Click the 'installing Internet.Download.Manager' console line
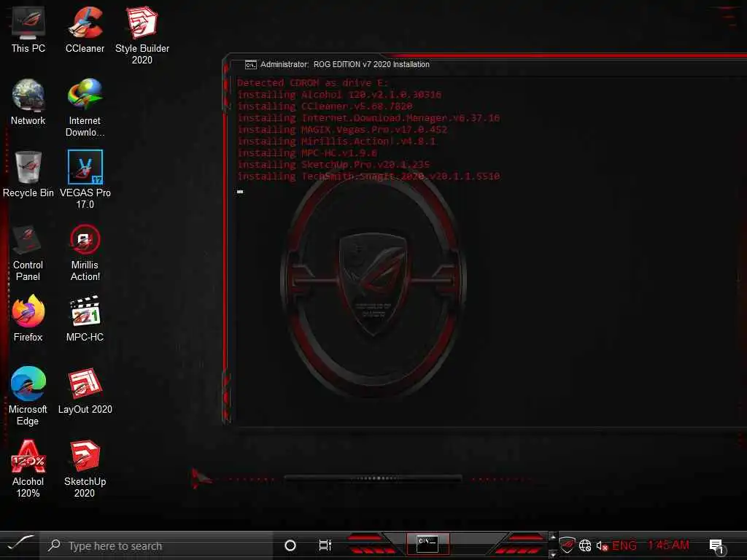Image resolution: width=747 pixels, height=560 pixels. coord(368,118)
